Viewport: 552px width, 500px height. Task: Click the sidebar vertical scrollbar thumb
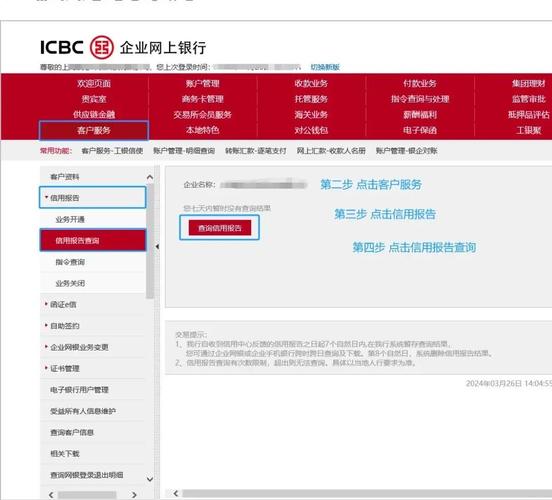[x=150, y=241]
